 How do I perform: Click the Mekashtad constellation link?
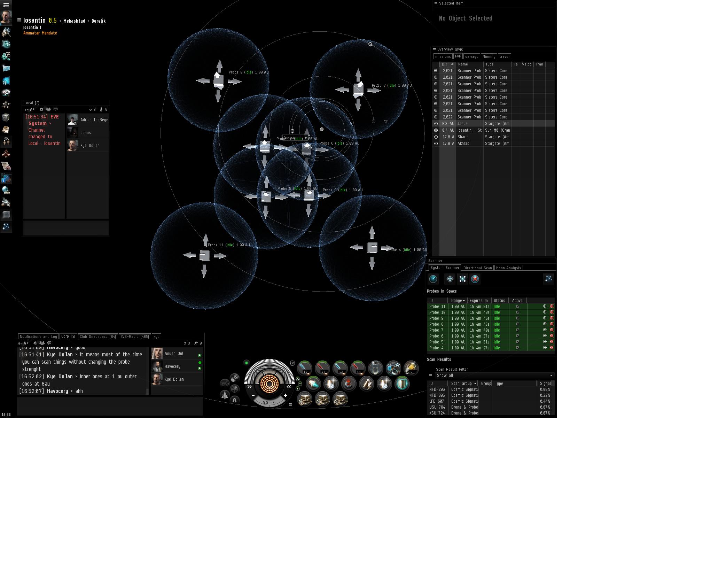(74, 21)
